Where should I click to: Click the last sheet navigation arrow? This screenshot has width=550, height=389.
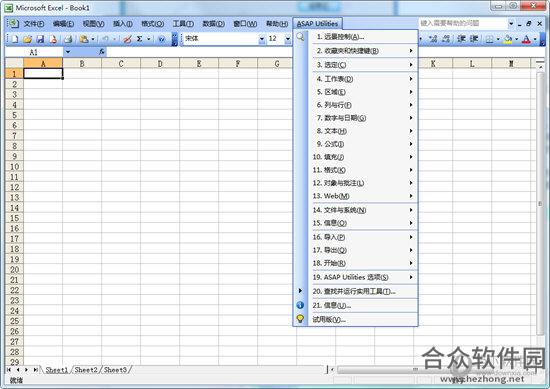coord(35,370)
